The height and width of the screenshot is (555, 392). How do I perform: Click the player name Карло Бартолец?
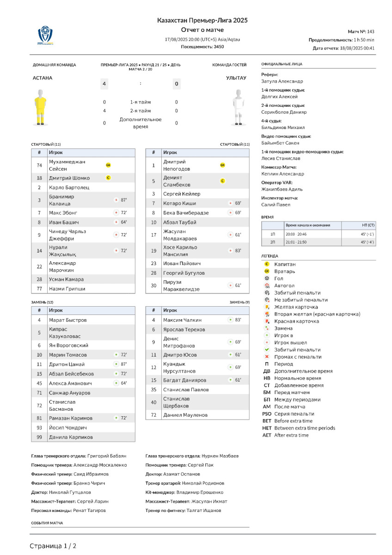[x=69, y=187]
